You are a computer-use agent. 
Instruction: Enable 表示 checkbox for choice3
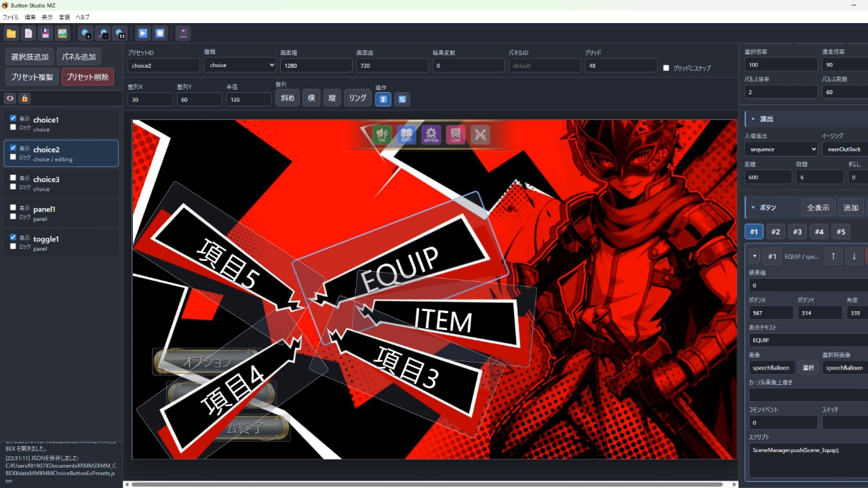click(14, 178)
